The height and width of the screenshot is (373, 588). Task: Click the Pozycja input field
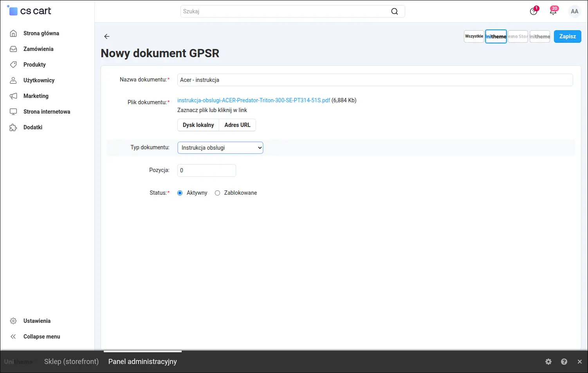tap(207, 170)
